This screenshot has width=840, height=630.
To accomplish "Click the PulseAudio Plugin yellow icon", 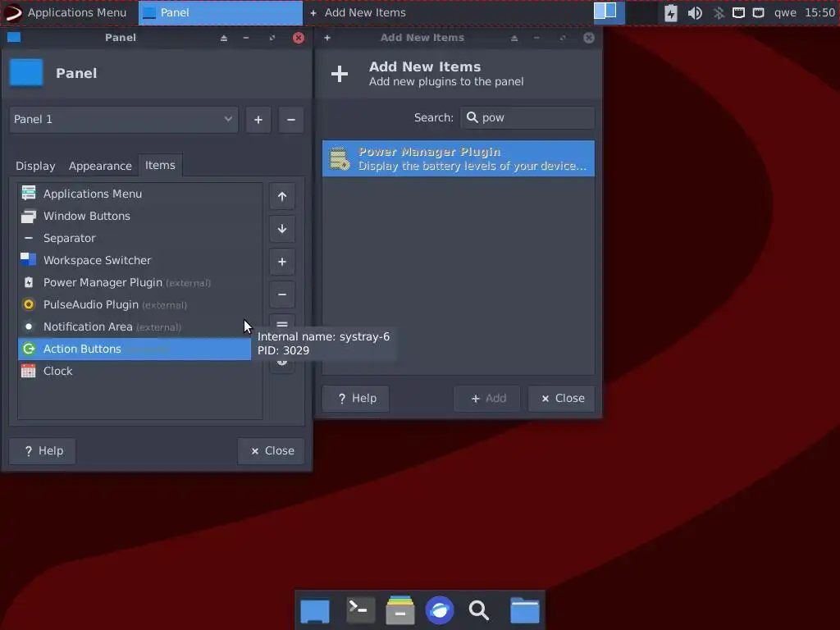I will click(29, 304).
